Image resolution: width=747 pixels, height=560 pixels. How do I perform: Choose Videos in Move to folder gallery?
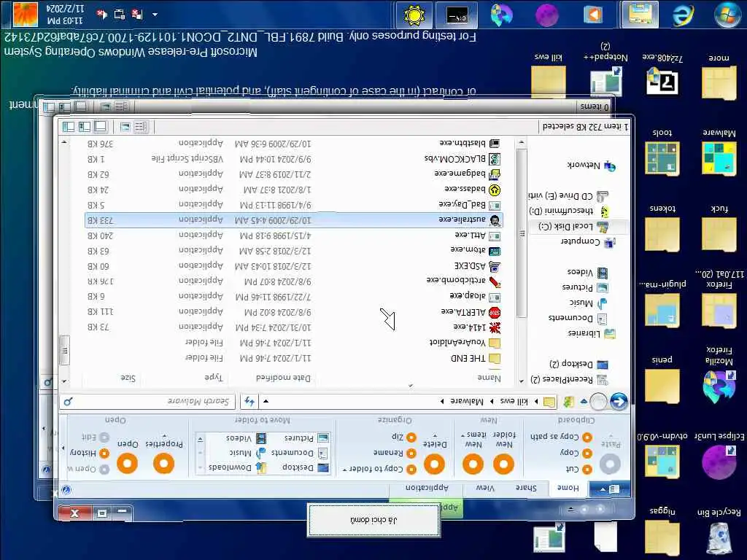(245, 437)
